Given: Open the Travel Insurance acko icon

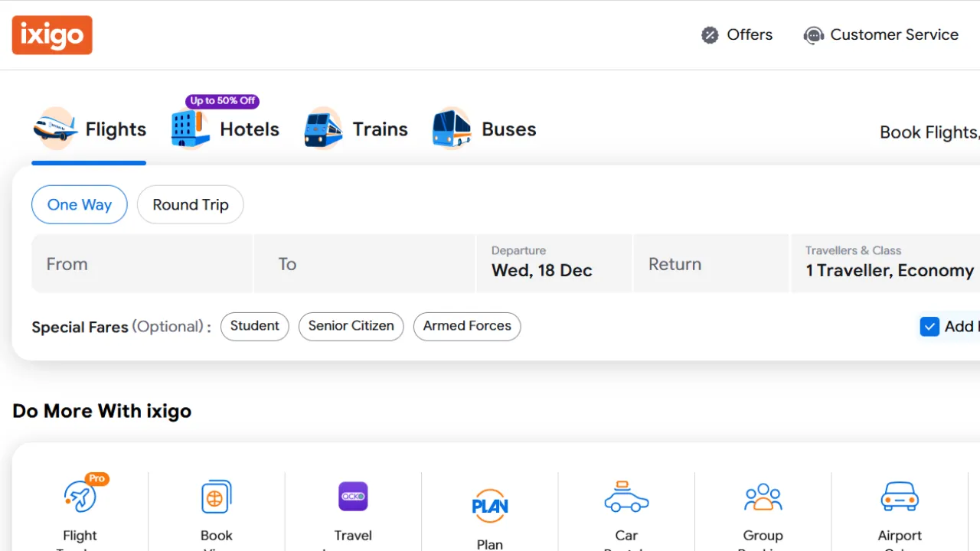Looking at the screenshot, I should tap(353, 497).
